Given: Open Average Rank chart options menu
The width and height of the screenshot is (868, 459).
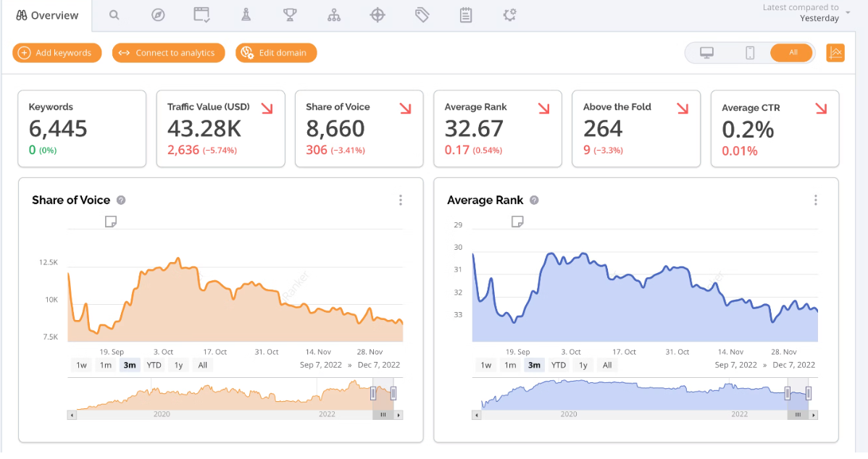Looking at the screenshot, I should [x=815, y=201].
